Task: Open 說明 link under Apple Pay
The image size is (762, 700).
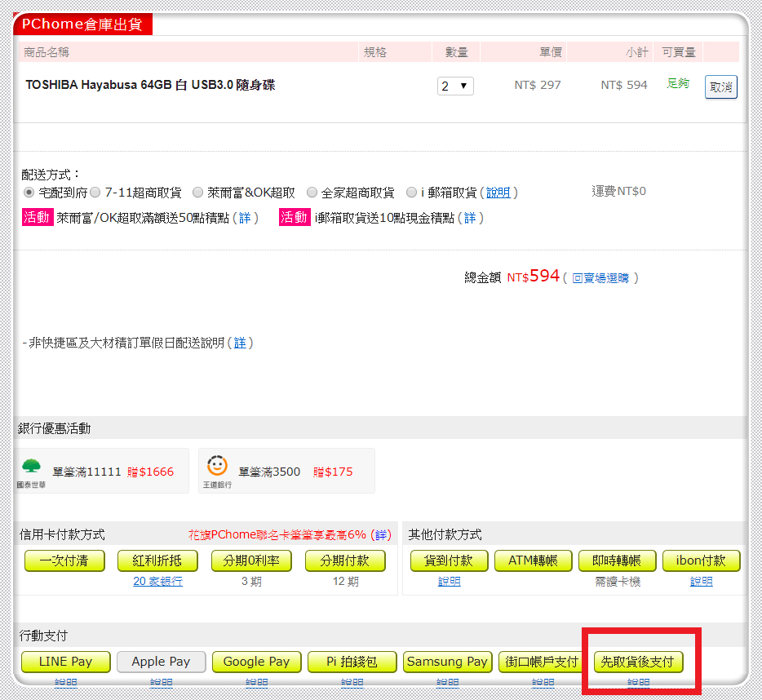Action: pyautogui.click(x=162, y=682)
